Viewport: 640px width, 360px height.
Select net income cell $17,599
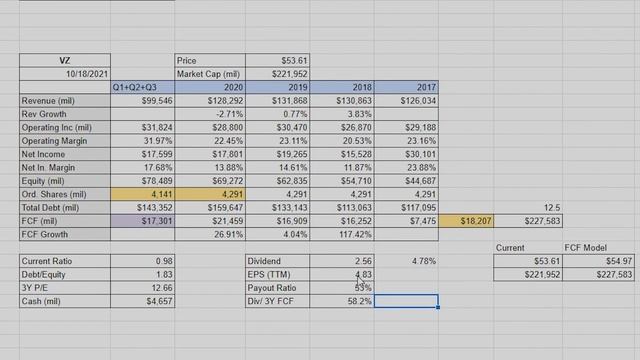point(142,154)
